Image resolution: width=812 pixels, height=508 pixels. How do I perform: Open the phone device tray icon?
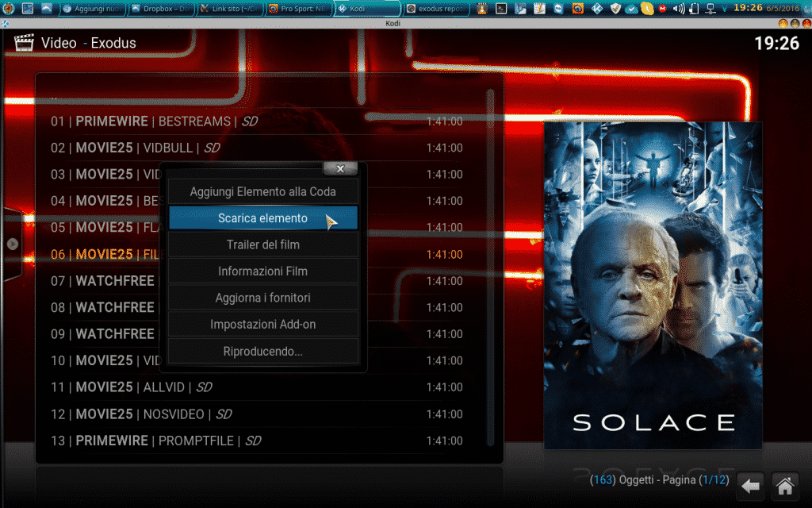click(x=694, y=8)
